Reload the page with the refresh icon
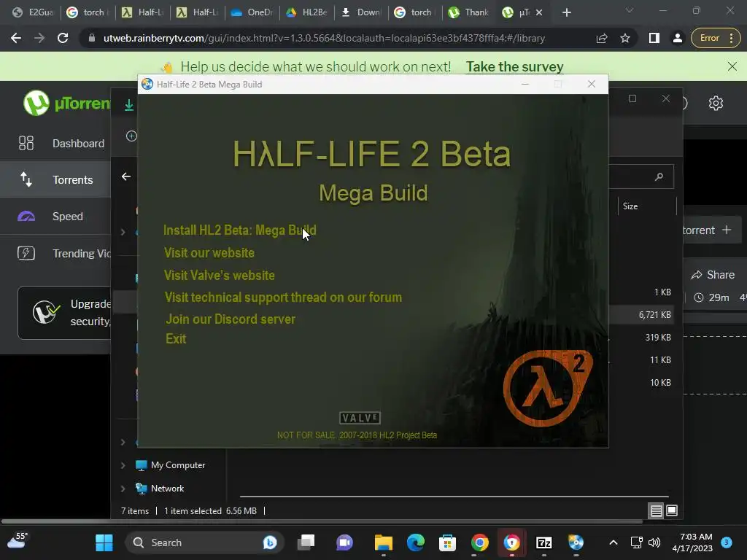 (x=63, y=38)
